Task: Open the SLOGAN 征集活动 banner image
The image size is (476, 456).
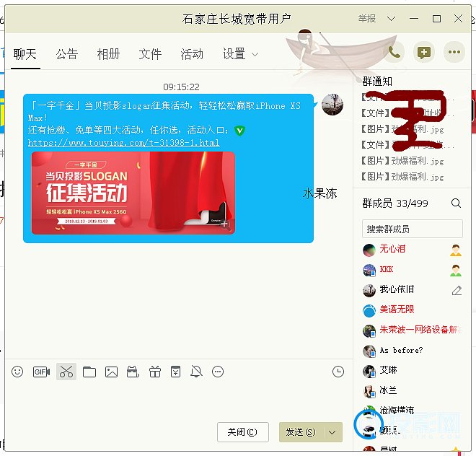Action: click(133, 193)
